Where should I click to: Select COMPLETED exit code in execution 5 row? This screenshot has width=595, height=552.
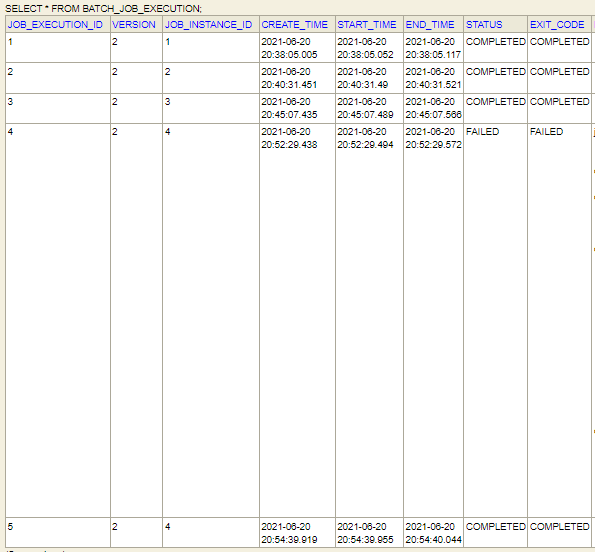[559, 533]
